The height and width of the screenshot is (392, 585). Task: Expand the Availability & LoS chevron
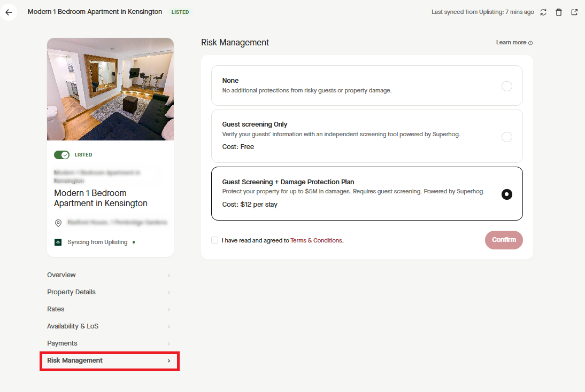click(x=169, y=326)
